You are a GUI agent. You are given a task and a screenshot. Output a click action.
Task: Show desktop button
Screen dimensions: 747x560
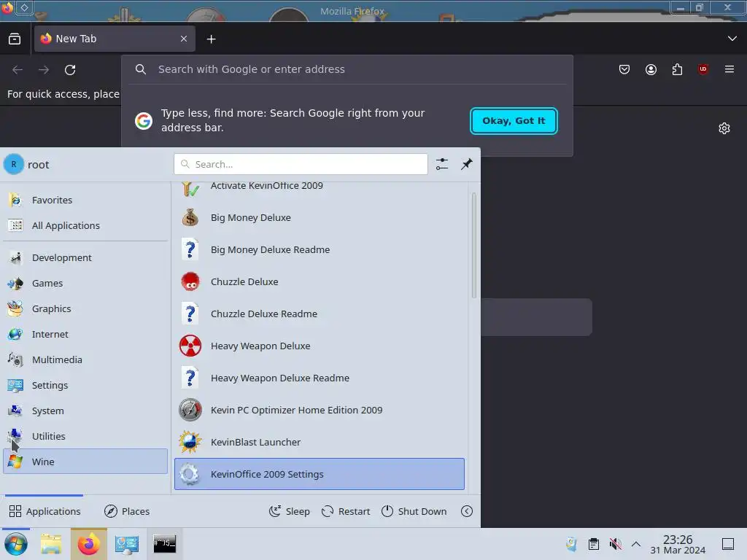click(x=728, y=544)
